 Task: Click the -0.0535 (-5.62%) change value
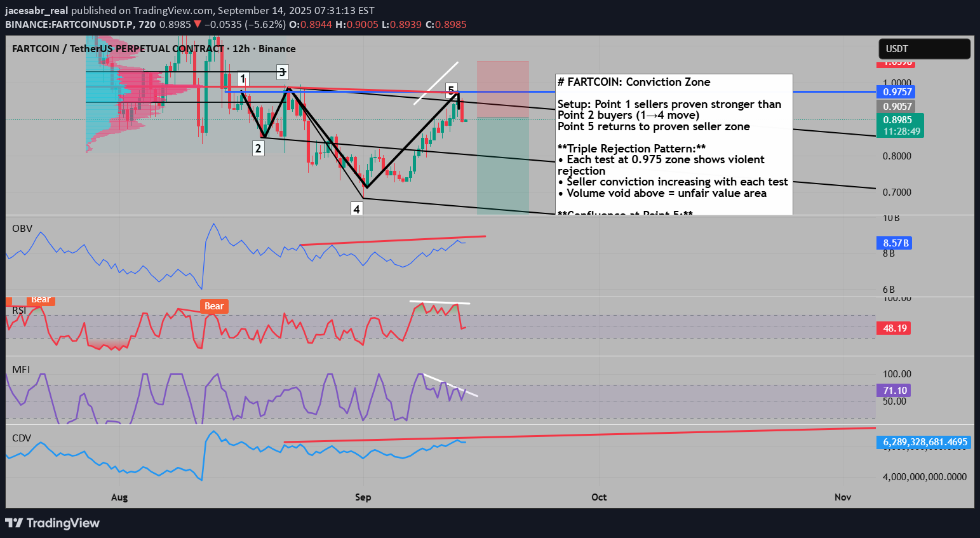coord(245,24)
